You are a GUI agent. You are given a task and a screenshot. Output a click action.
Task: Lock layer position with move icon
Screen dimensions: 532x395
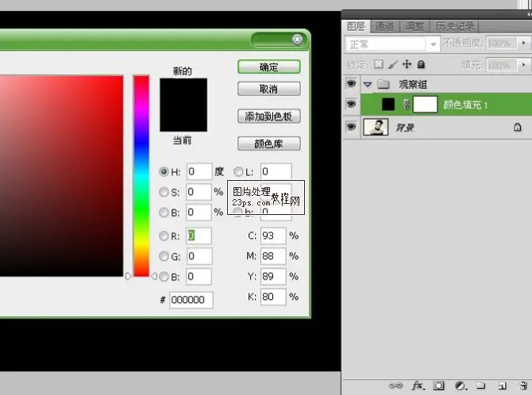click(x=407, y=64)
